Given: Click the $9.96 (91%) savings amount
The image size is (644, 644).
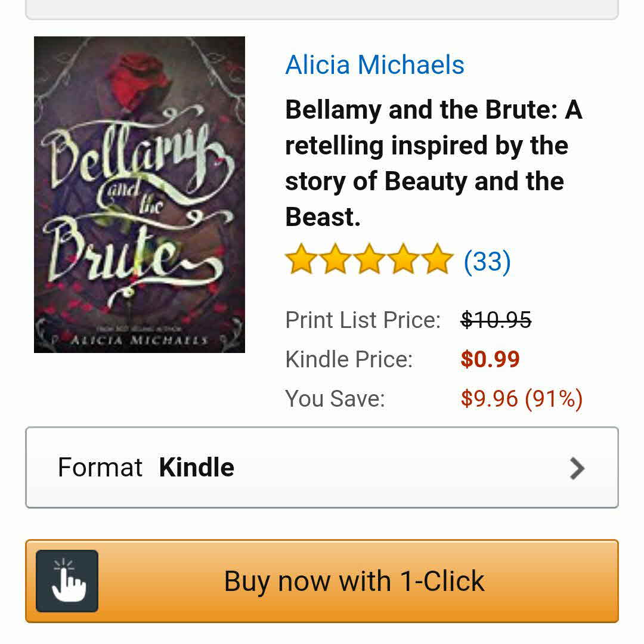Looking at the screenshot, I should (521, 398).
